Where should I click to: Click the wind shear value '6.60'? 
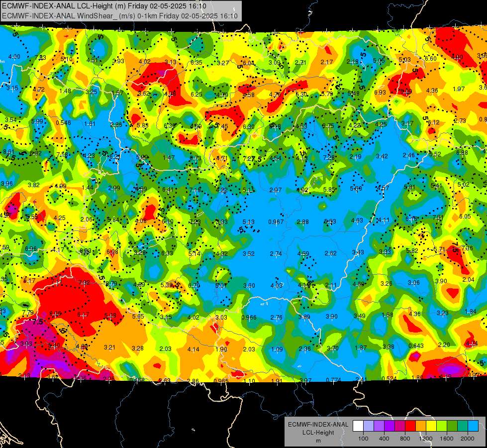[430, 59]
